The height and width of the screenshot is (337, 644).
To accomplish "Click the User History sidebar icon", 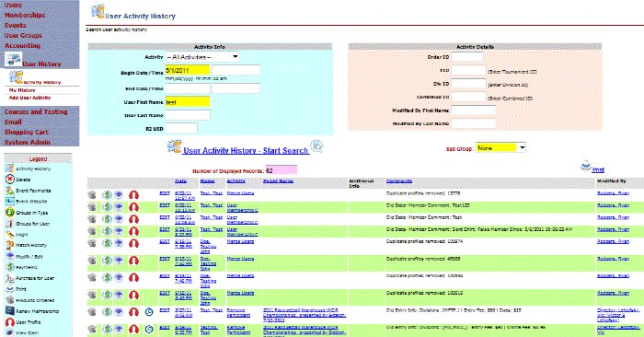I will 13,60.
